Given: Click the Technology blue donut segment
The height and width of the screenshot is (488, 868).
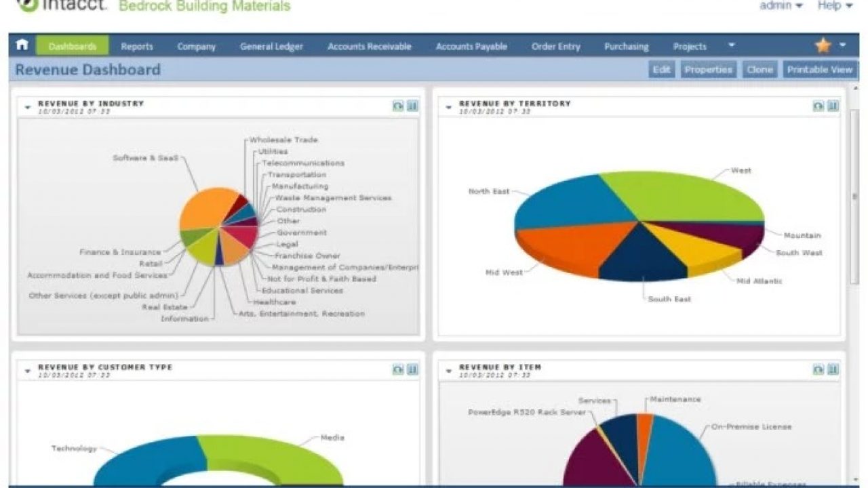Looking at the screenshot, I should tap(146, 461).
